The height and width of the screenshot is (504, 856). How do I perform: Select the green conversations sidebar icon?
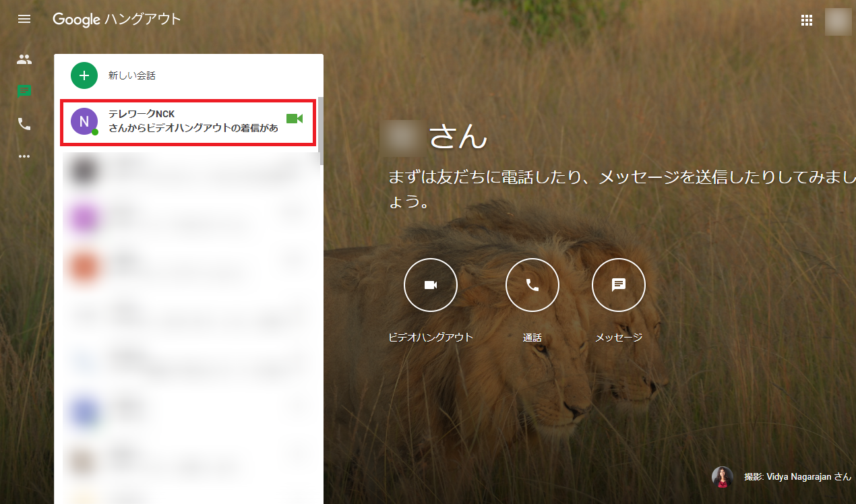point(24,92)
